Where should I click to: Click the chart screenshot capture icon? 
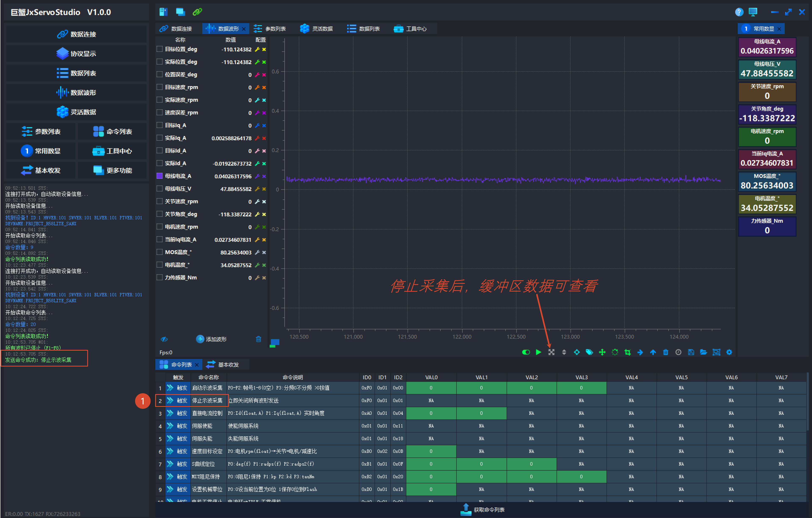[716, 352]
